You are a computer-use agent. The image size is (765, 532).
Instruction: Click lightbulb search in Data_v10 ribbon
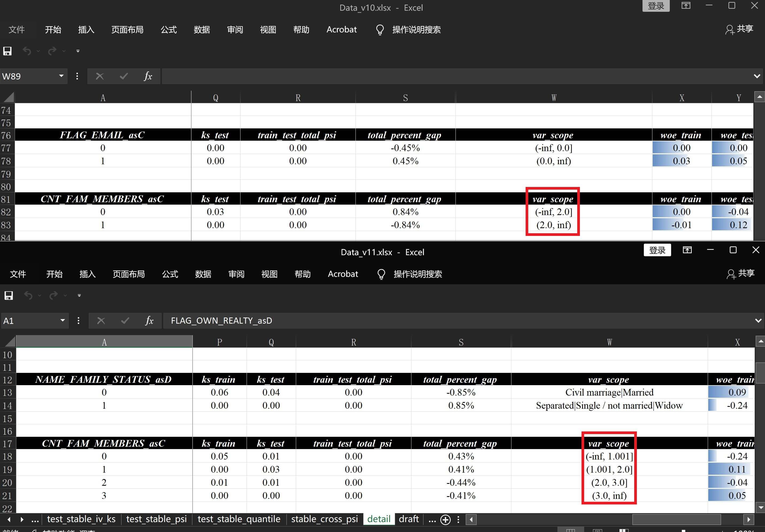tap(380, 30)
